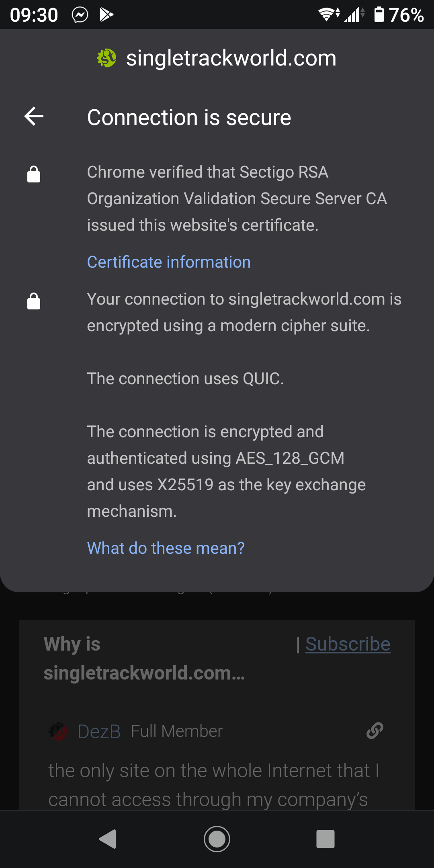
Task: Tap the Play Store notification icon in status bar
Action: pyautogui.click(x=106, y=15)
